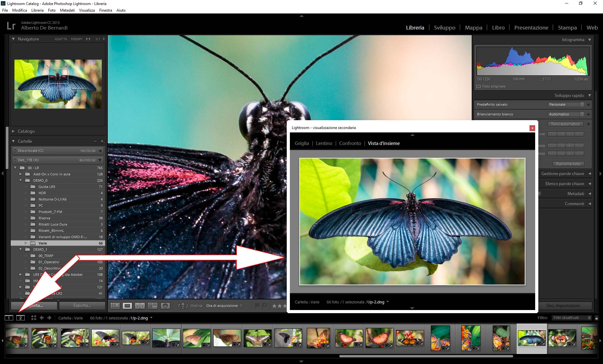Switch to Grid view in toolbar
Screen dimensions: 603x364
115,306
